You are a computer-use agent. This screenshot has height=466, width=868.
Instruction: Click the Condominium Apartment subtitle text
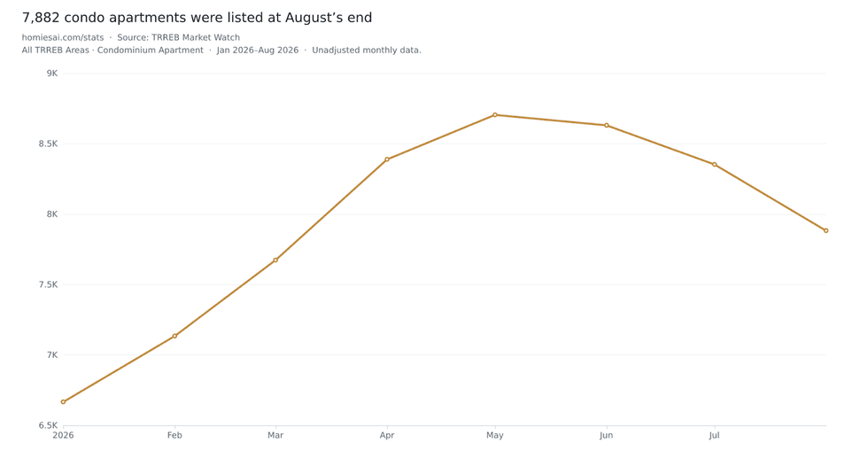pos(151,50)
